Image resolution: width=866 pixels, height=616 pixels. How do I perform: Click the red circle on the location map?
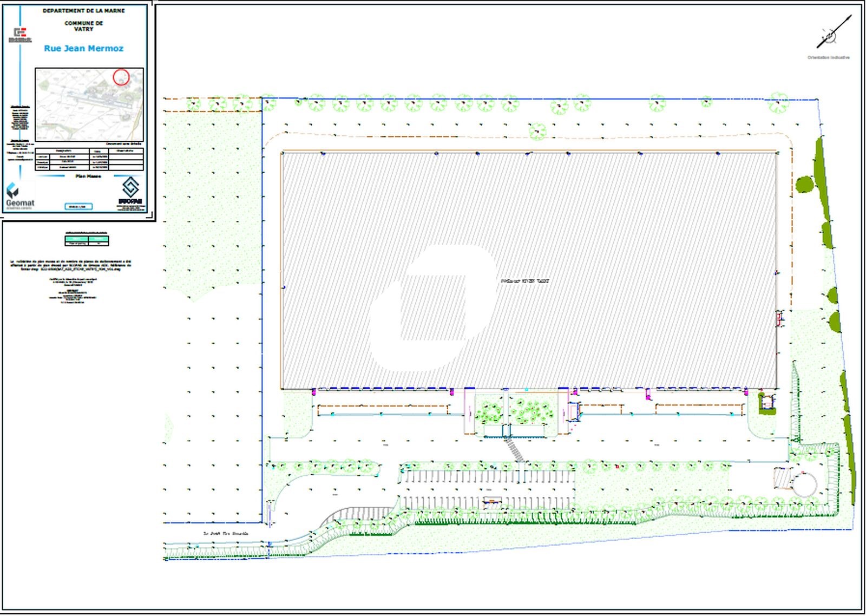(121, 77)
